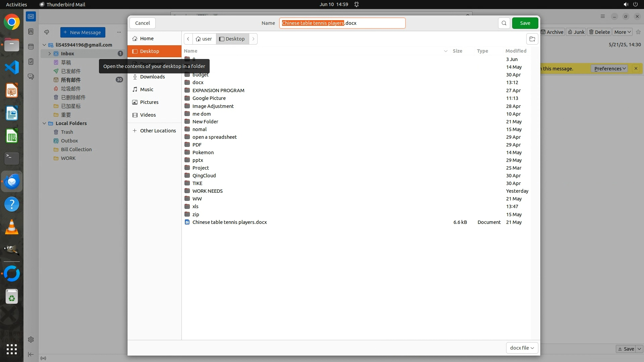Open the docx file type dropdown
644x362 pixels.
click(522, 348)
